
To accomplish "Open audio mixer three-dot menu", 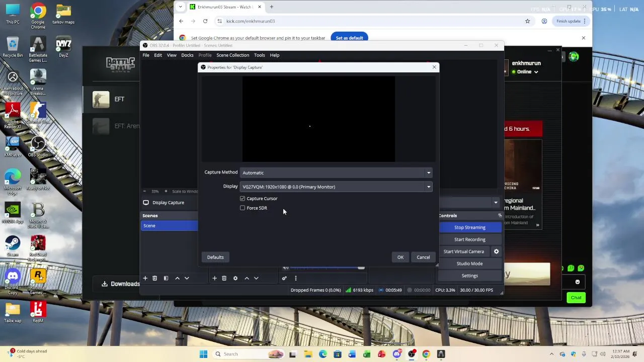I will [295, 278].
